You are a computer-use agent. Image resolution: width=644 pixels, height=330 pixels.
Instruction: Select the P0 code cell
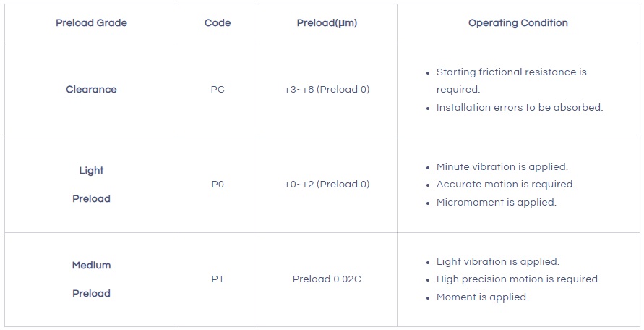(218, 185)
